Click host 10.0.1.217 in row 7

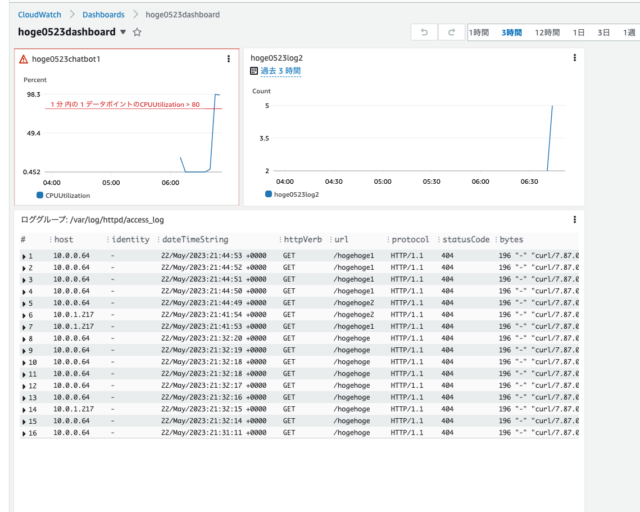pos(73,327)
